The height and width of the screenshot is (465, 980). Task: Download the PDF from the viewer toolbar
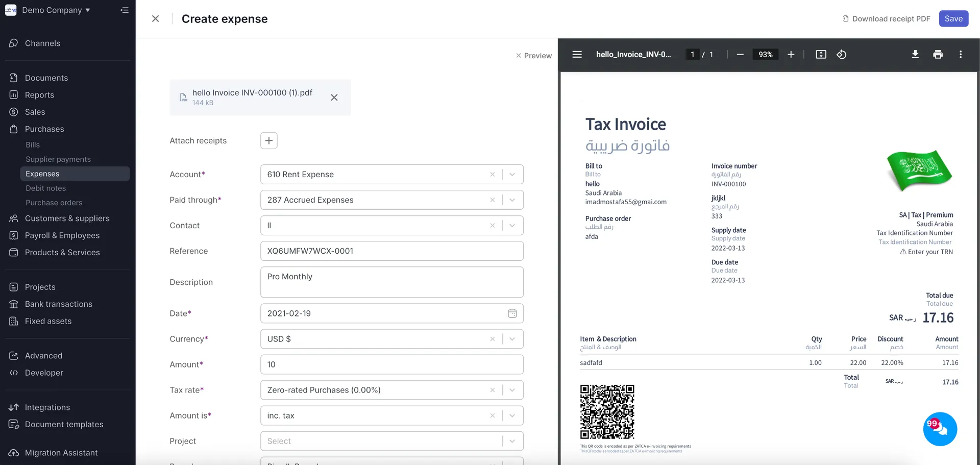(915, 55)
